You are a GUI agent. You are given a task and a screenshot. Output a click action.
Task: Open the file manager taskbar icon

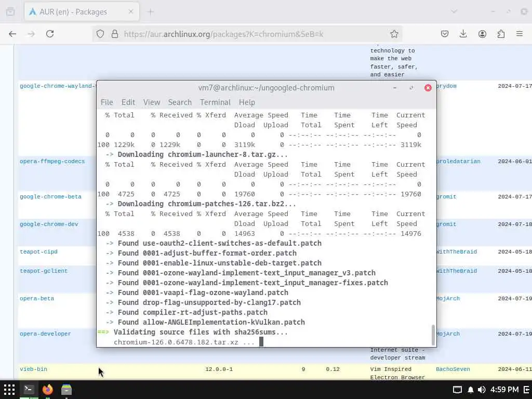tap(66, 390)
